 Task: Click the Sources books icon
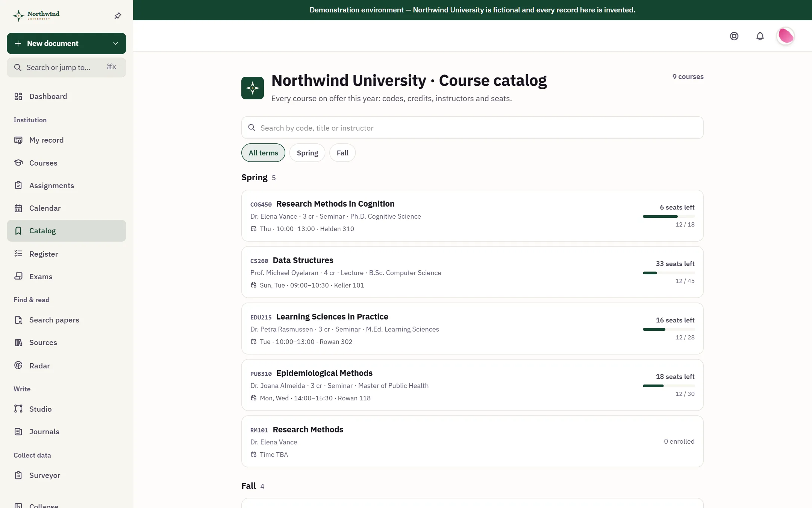(x=18, y=342)
